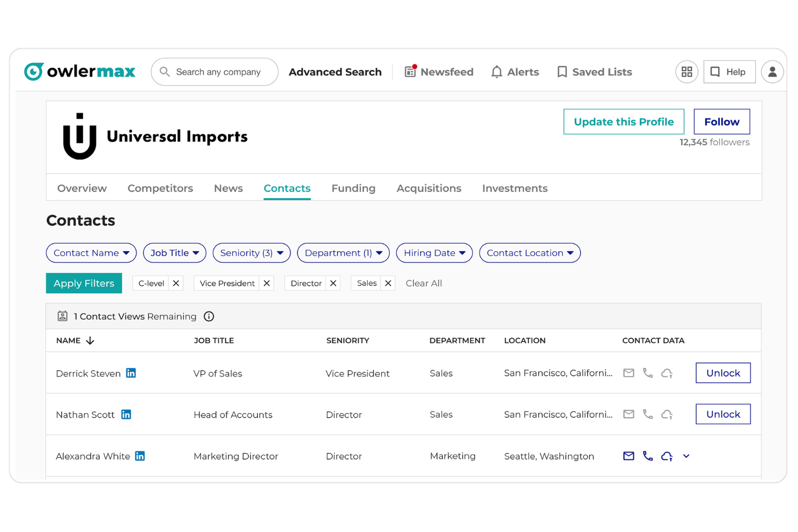The width and height of the screenshot is (798, 532).
Task: Open the Hiring Date filter dropdown
Action: tap(434, 253)
